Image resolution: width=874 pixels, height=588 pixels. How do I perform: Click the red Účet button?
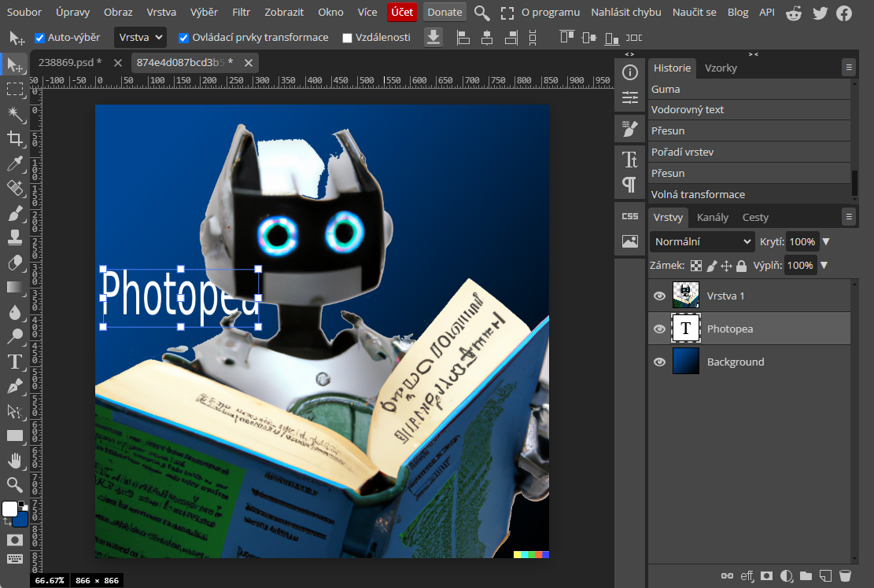tap(401, 13)
